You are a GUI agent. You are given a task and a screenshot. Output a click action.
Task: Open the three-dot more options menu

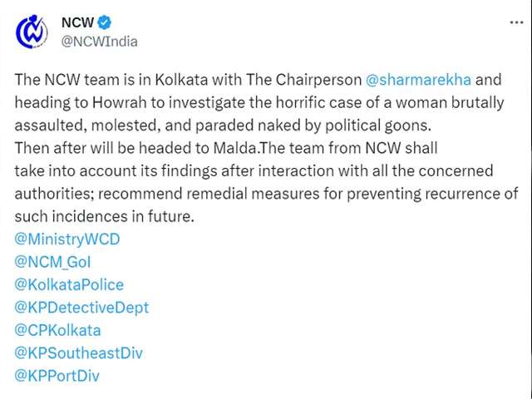pyautogui.click(x=516, y=22)
